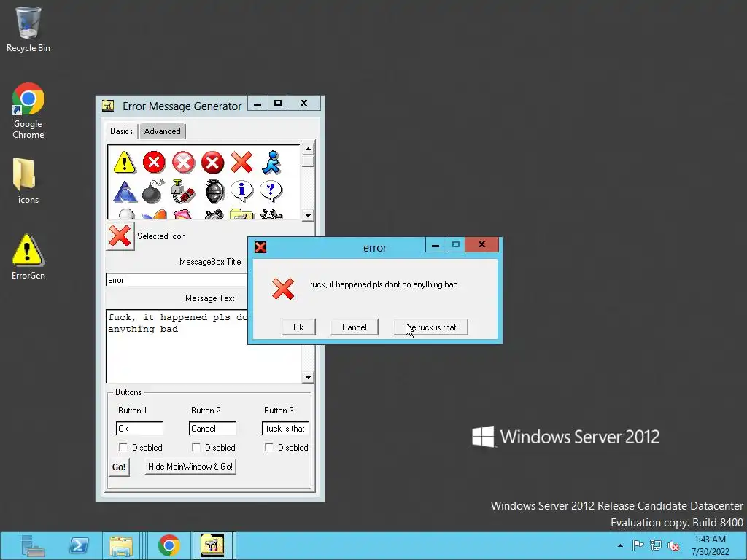747x560 pixels.
Task: Open File Explorer from the taskbar
Action: pos(121,545)
